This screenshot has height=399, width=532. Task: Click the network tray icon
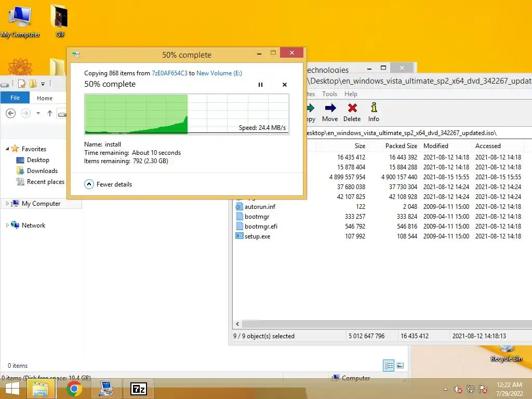pyautogui.click(x=471, y=389)
